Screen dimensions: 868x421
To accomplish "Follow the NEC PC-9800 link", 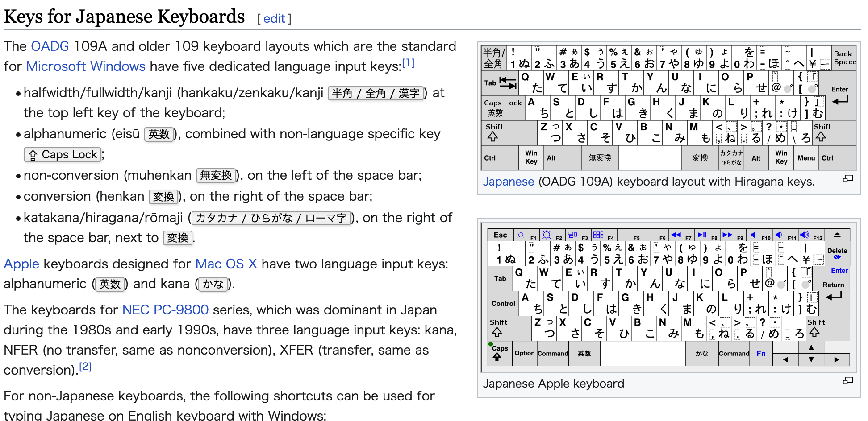I will click(165, 310).
